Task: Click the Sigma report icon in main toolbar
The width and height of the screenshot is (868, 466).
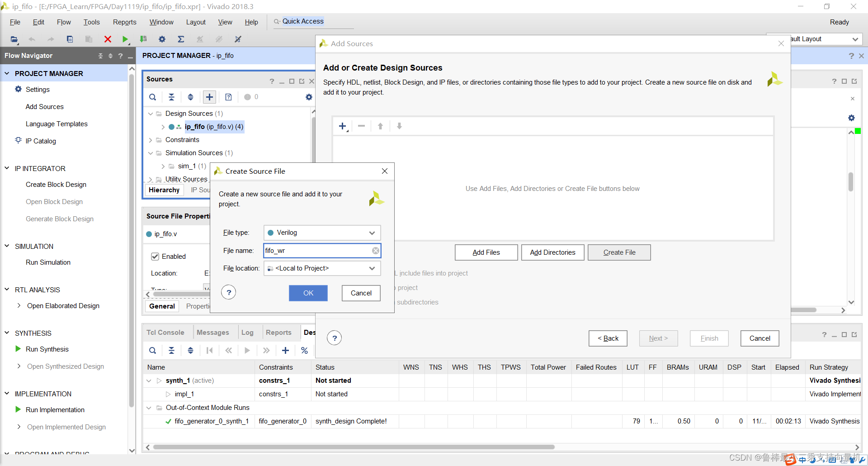Action: pos(181,39)
